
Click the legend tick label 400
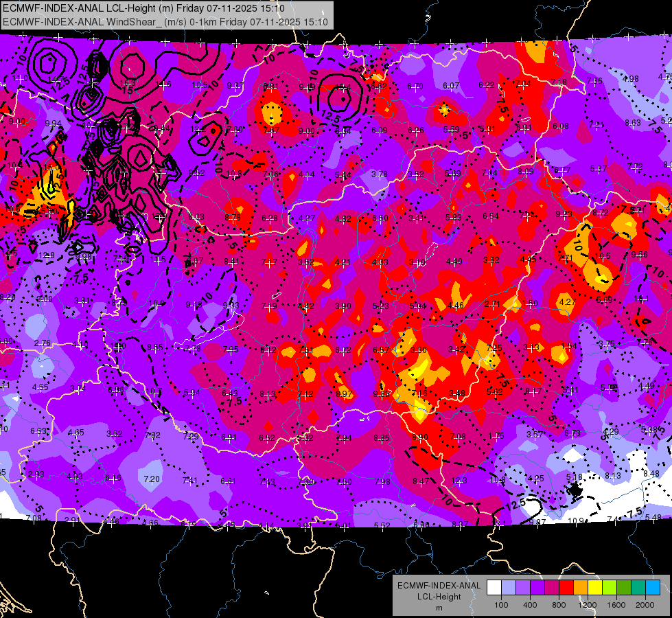click(x=530, y=605)
